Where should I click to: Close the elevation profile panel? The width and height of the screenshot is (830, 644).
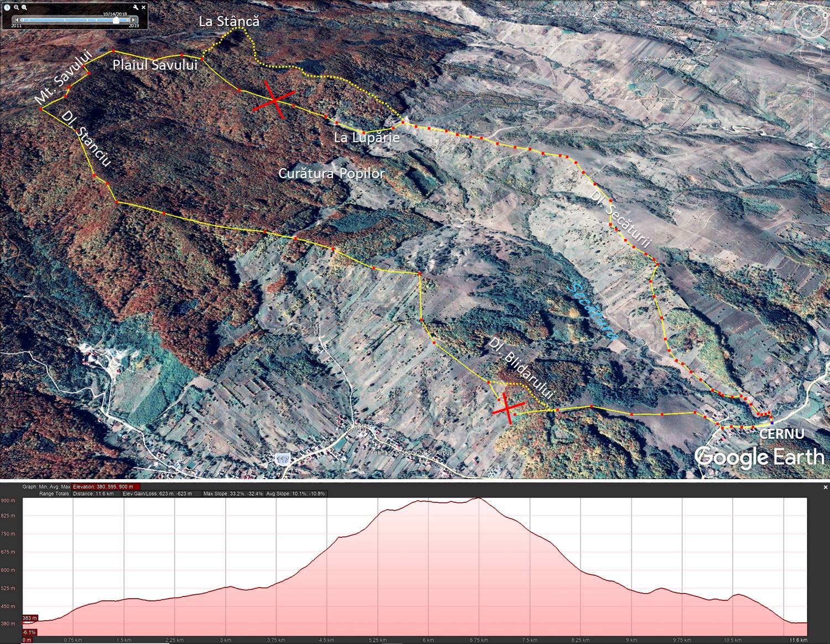pos(825,487)
